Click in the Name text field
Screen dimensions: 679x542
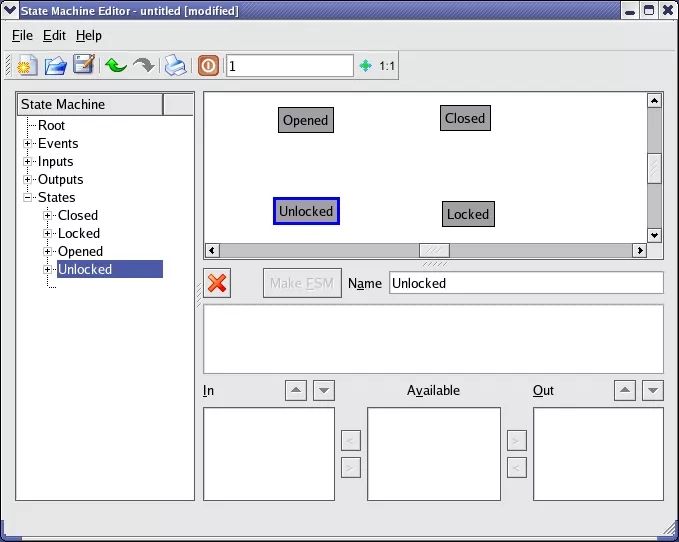pos(525,283)
